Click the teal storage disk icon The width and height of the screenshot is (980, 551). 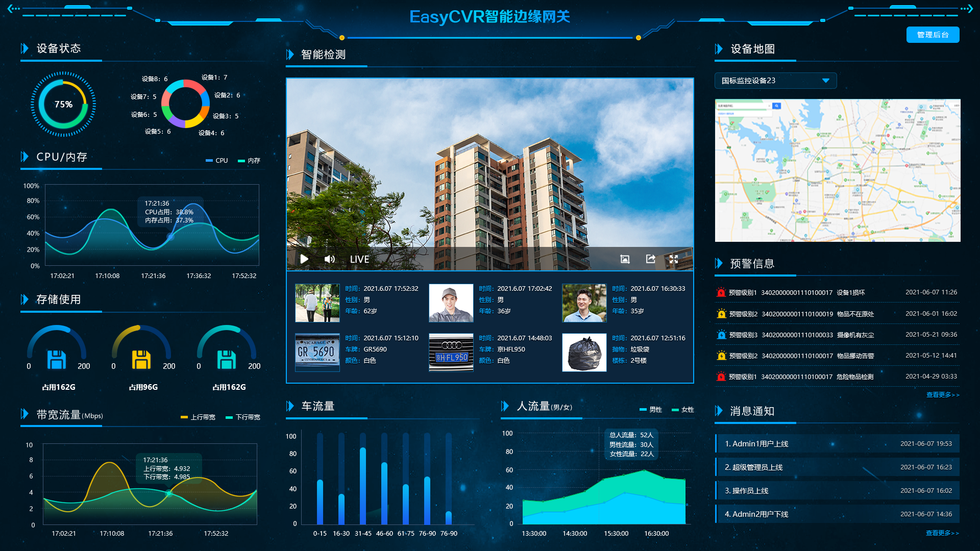click(227, 359)
